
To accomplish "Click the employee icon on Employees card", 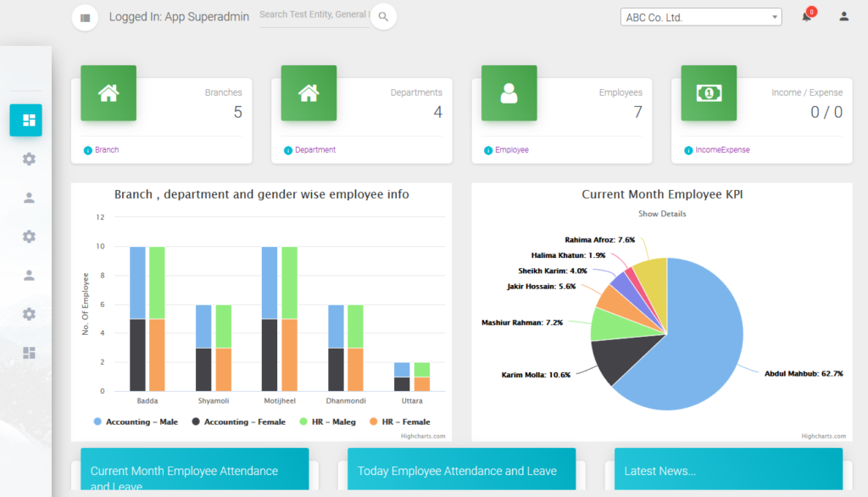I will (509, 92).
